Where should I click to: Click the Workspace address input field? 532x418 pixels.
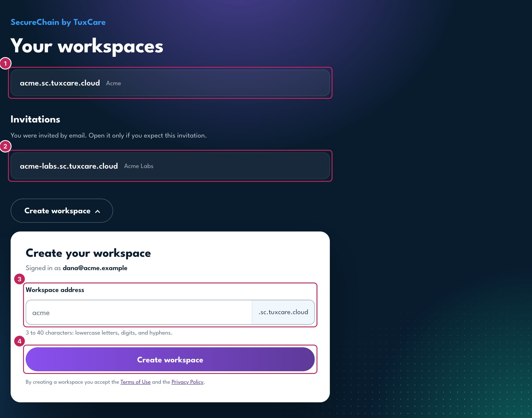pos(139,312)
